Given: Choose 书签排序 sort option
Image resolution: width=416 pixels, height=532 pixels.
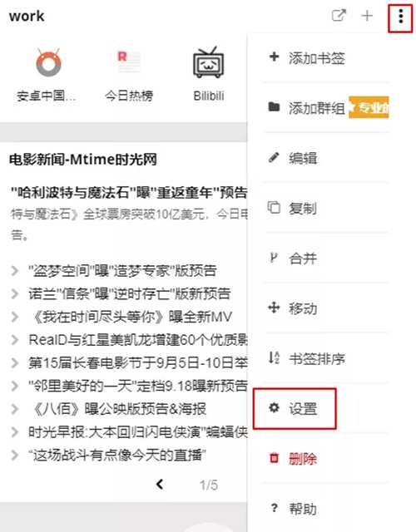Looking at the screenshot, I should 326,358.
